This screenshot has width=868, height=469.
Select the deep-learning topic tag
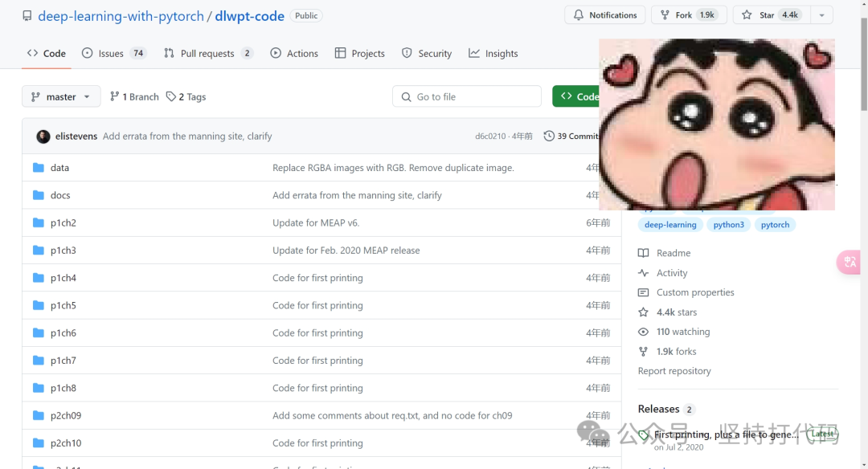(670, 225)
